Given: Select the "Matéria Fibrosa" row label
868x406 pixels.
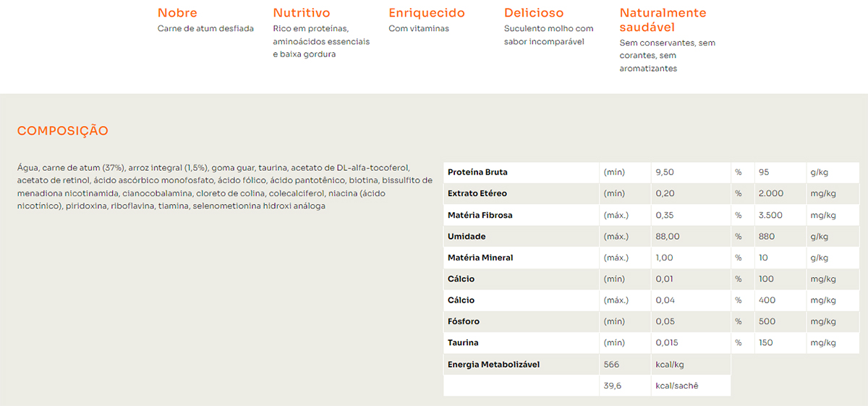Looking at the screenshot, I should (x=480, y=215).
